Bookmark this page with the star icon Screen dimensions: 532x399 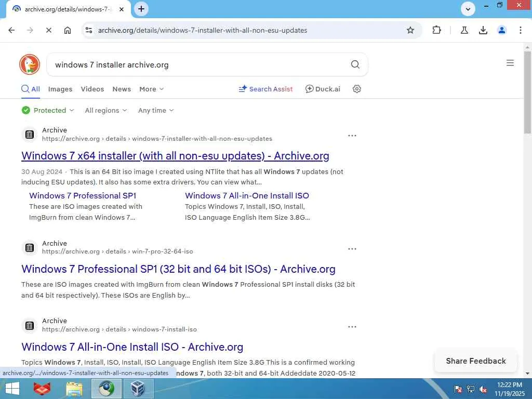click(x=410, y=30)
